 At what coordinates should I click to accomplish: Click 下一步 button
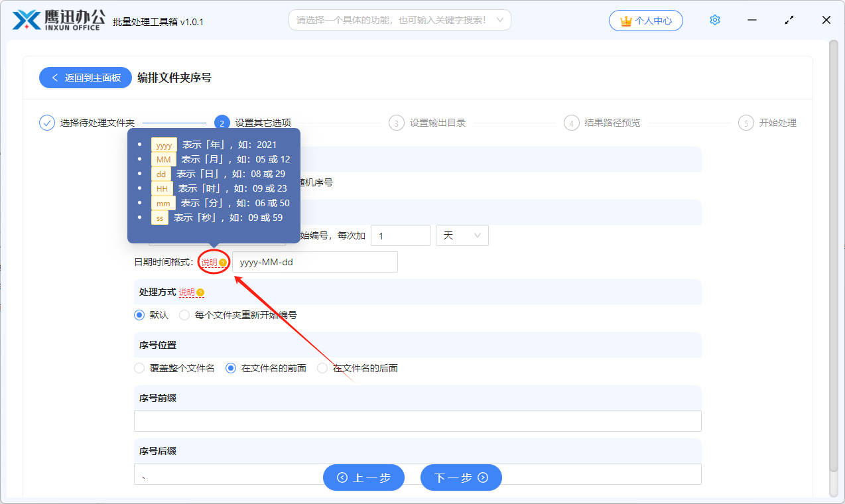[461, 477]
